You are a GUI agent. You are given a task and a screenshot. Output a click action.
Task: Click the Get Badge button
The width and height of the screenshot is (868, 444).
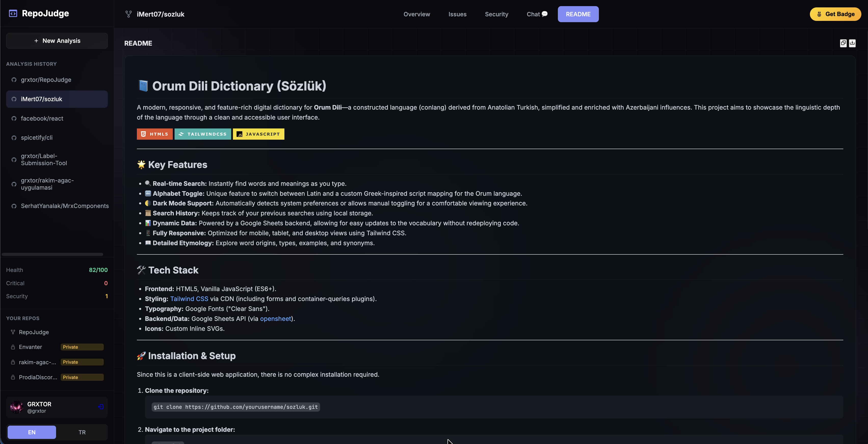[x=835, y=14]
